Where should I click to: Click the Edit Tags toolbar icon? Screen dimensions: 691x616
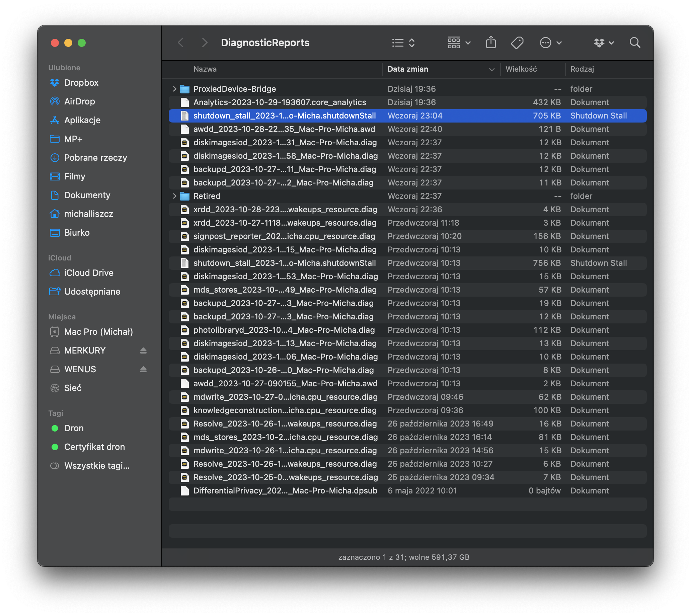click(x=517, y=43)
